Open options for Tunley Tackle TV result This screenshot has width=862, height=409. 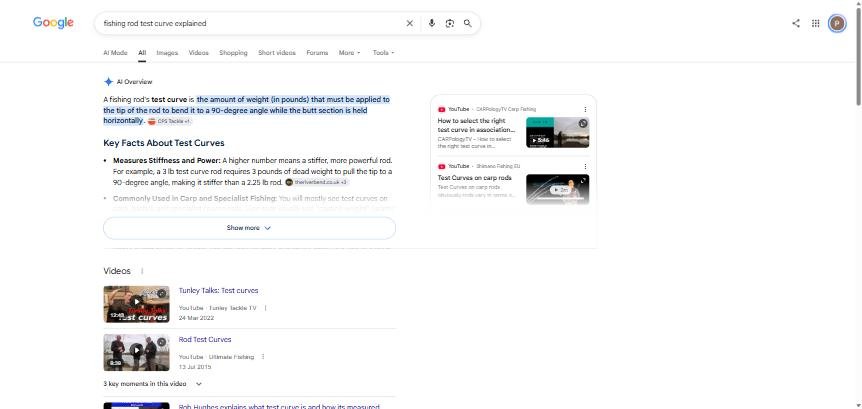click(x=266, y=308)
